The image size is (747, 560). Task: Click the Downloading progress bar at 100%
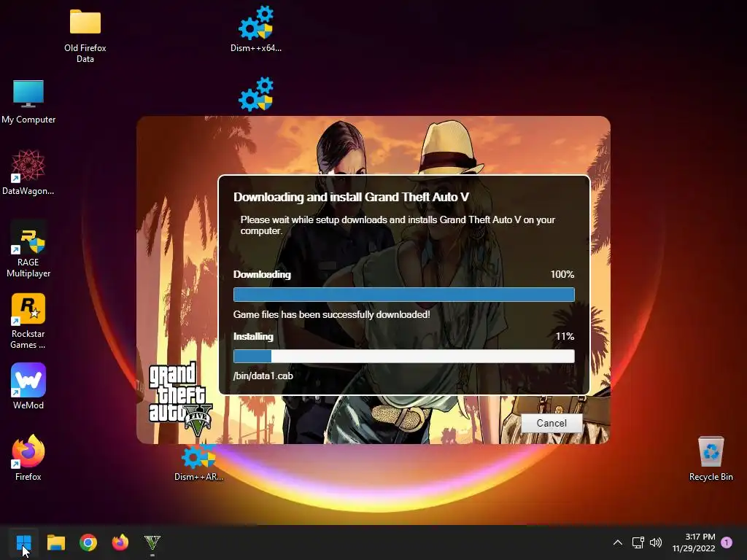point(404,295)
